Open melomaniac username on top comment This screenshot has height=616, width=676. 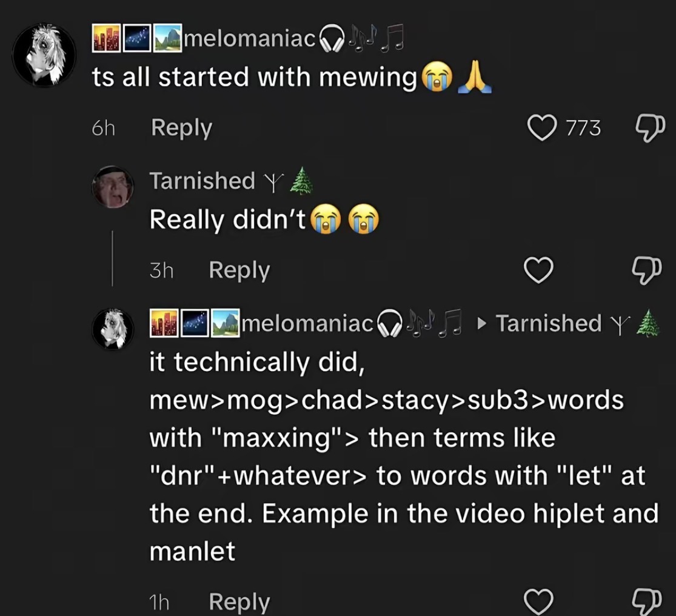(x=249, y=39)
